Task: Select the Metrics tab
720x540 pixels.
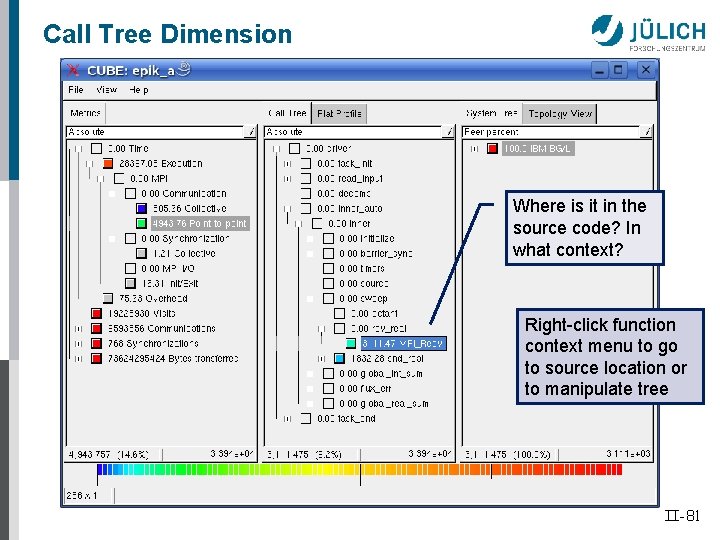Action: click(x=85, y=113)
